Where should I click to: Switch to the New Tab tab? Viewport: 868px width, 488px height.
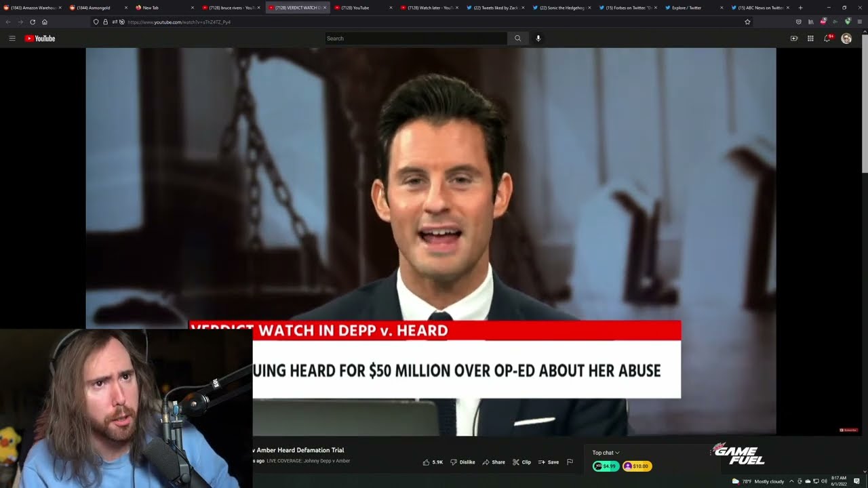(163, 7)
